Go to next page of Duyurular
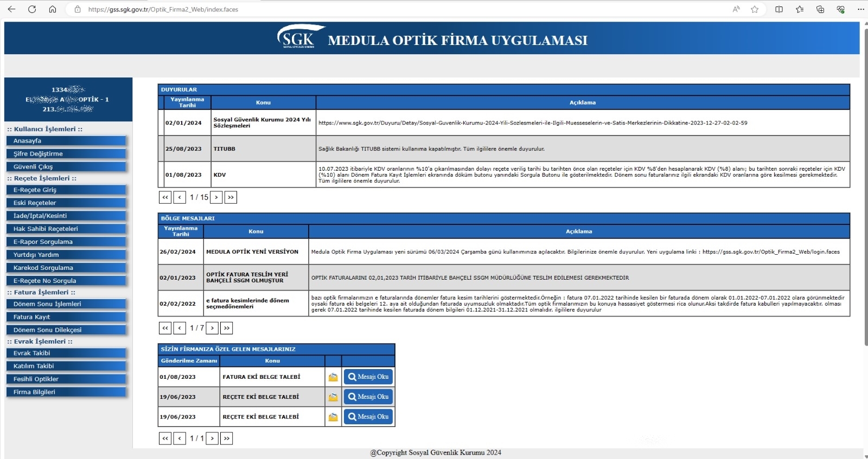The image size is (868, 459). [216, 197]
